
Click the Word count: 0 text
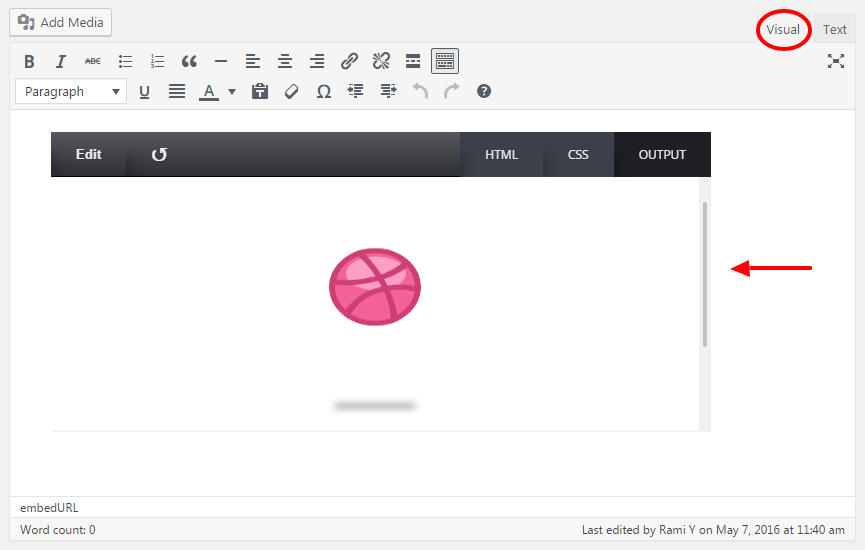tap(58, 530)
